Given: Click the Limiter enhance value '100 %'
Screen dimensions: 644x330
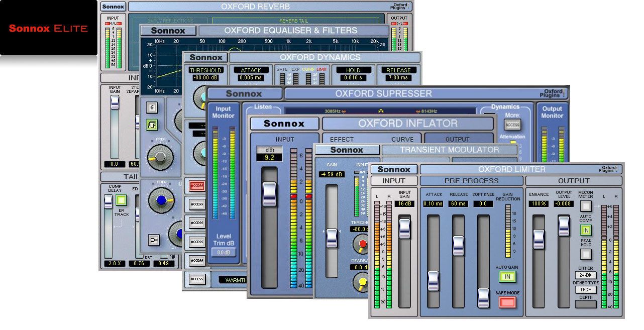Looking at the screenshot, I should click(x=539, y=204).
